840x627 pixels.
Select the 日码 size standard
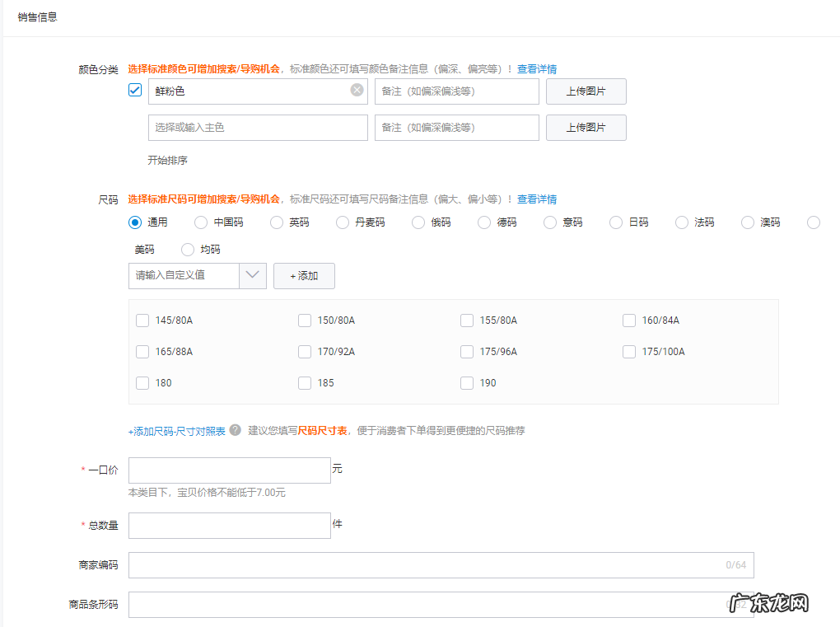point(615,222)
